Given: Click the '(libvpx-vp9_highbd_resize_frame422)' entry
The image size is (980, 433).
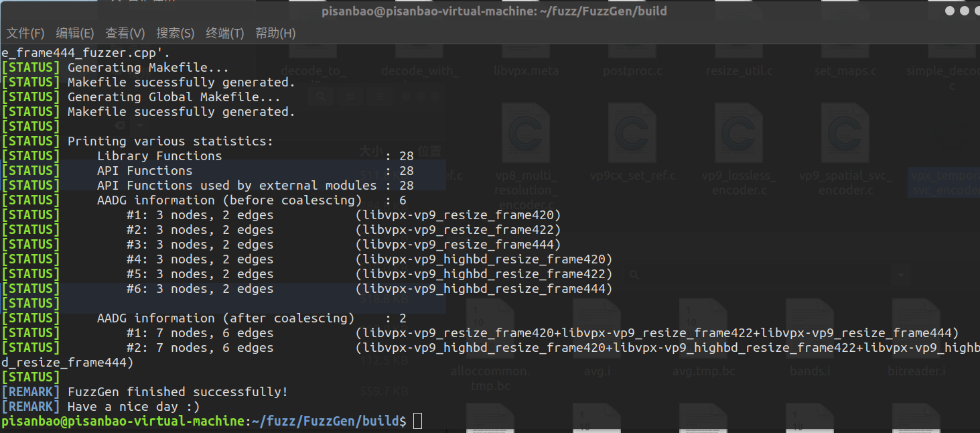Looking at the screenshot, I should pyautogui.click(x=484, y=274).
